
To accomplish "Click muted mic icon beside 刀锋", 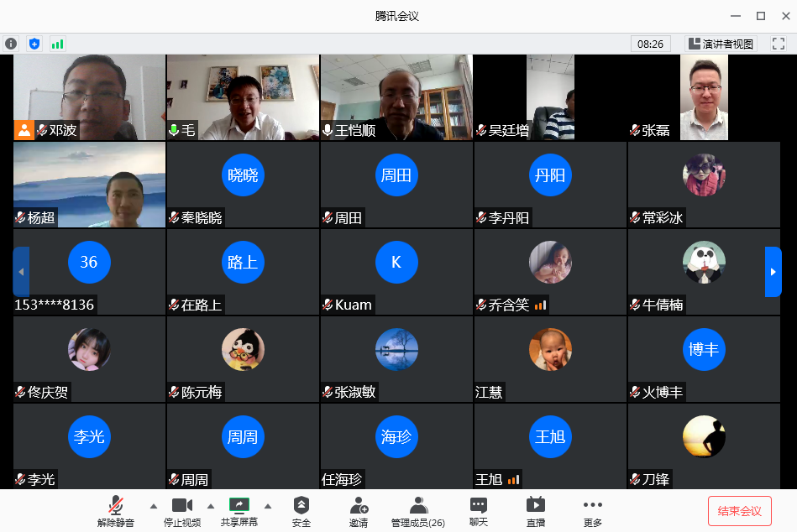I will point(635,479).
